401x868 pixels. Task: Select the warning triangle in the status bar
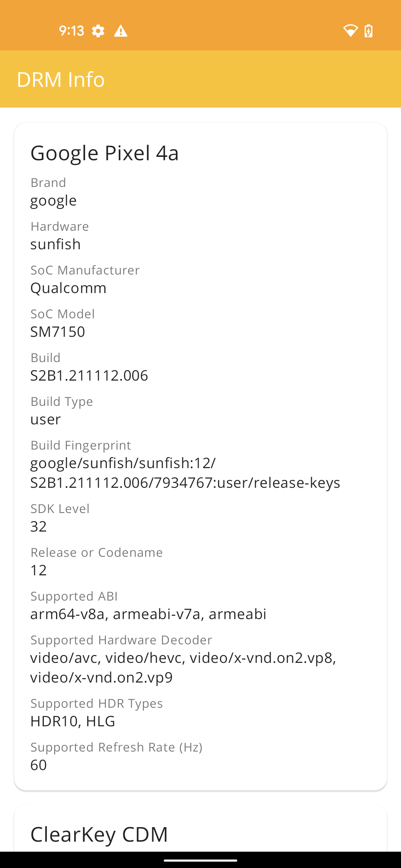tap(121, 31)
